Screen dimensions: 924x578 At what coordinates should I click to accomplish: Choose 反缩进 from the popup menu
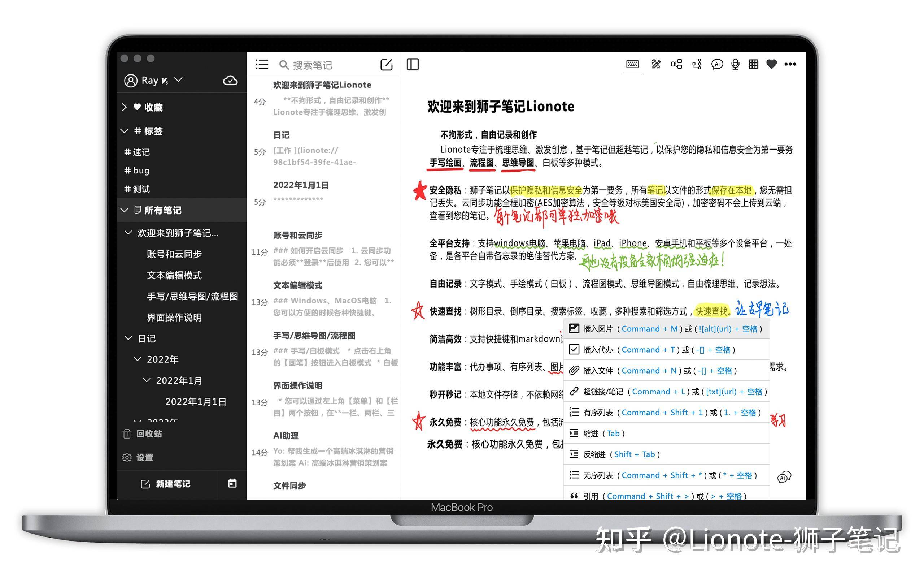(x=666, y=454)
